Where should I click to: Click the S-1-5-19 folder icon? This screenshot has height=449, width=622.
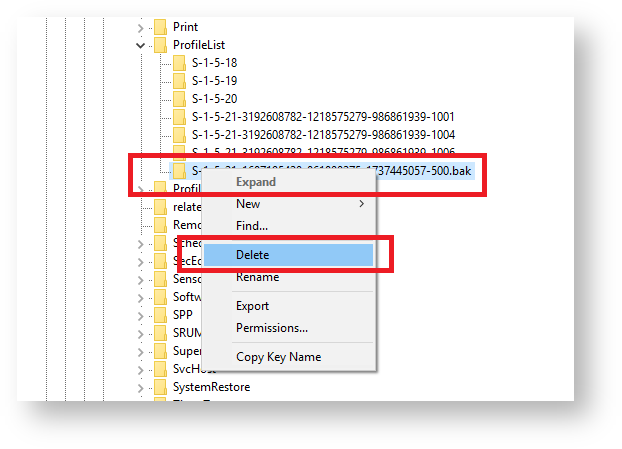click(x=179, y=81)
